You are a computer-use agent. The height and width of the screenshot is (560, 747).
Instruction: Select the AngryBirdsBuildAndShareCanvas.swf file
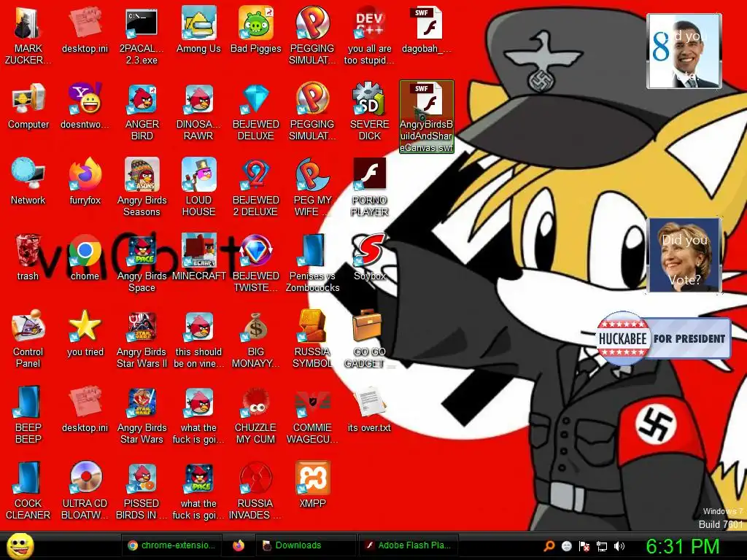pyautogui.click(x=426, y=117)
